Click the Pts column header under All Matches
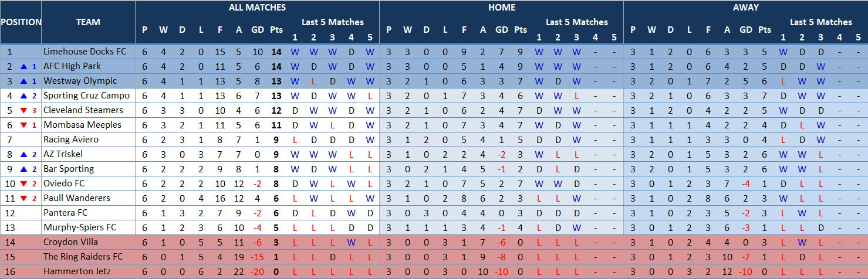This screenshot has height=279, width=868. [276, 30]
